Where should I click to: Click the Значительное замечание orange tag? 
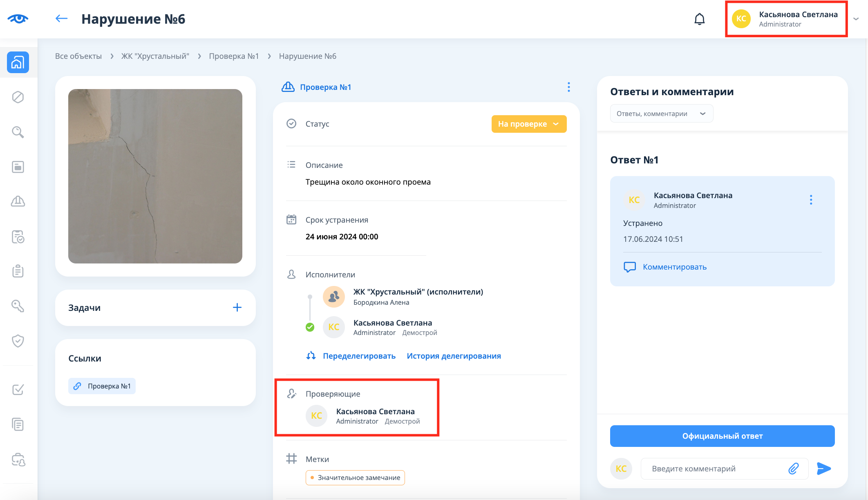coord(355,478)
